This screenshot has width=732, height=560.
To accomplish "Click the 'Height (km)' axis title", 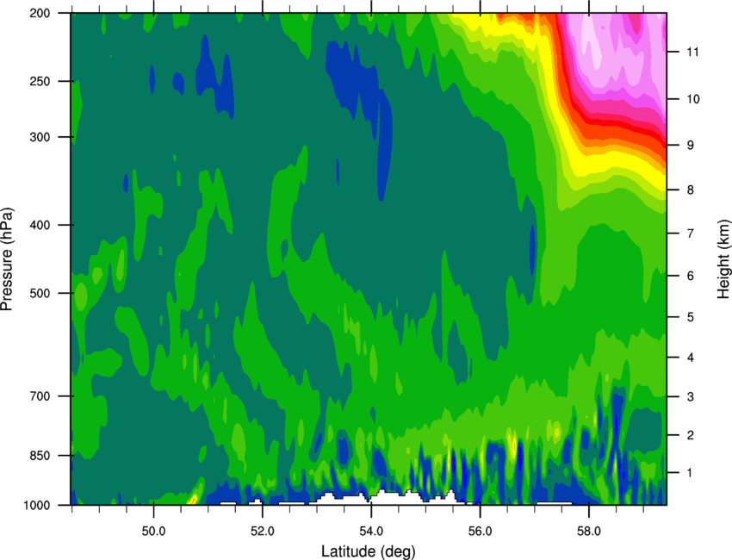I will pos(723,258).
